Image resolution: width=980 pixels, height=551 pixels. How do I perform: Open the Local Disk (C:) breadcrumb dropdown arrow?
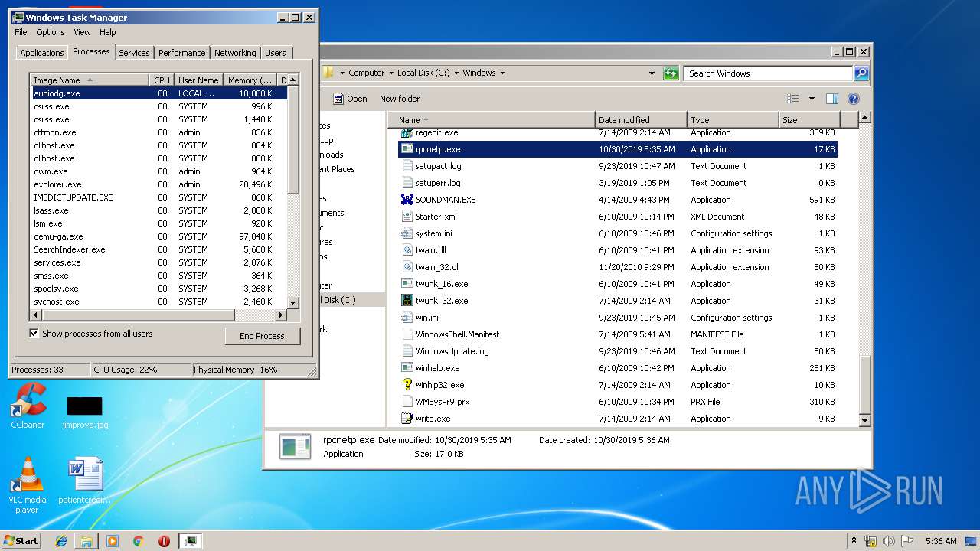click(456, 73)
